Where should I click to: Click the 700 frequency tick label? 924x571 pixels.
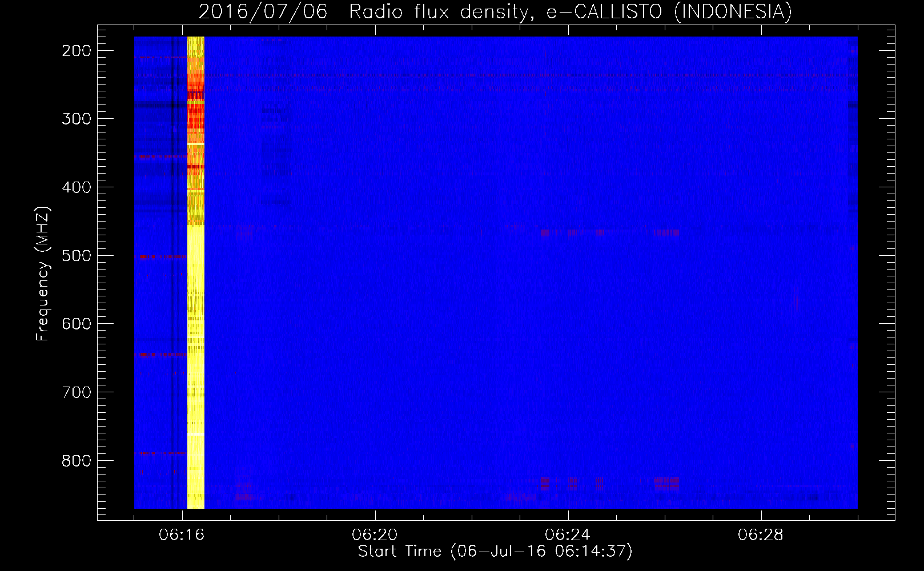(x=77, y=392)
